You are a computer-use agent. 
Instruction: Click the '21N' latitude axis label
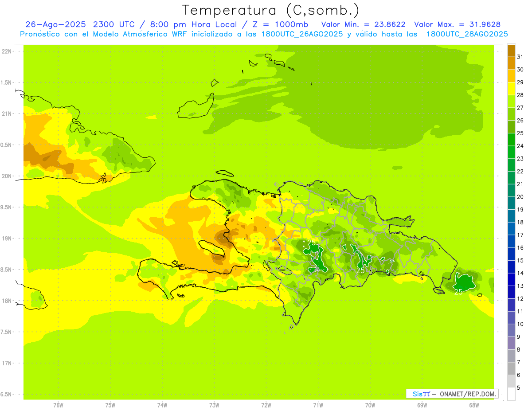[7, 114]
